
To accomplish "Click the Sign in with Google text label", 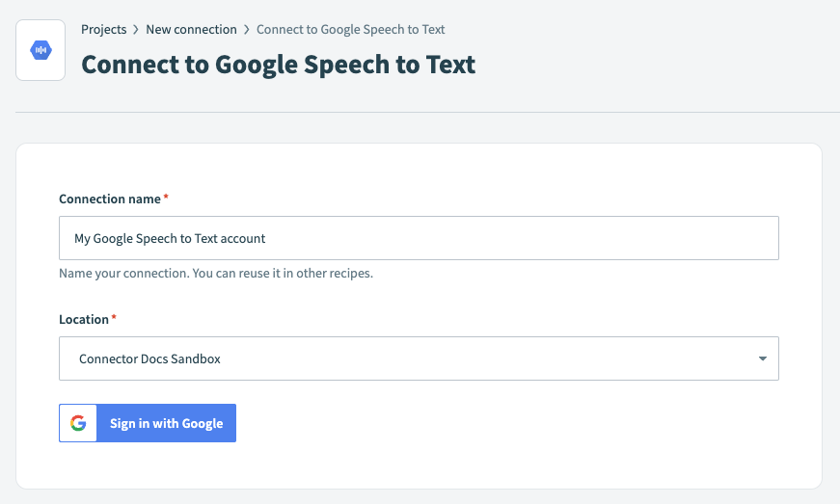I will 166,423.
